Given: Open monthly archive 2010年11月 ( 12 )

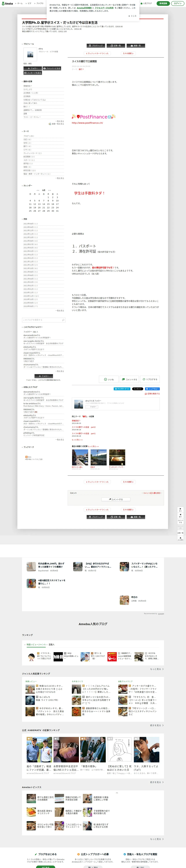Looking at the screenshot, I should coord(31,296).
